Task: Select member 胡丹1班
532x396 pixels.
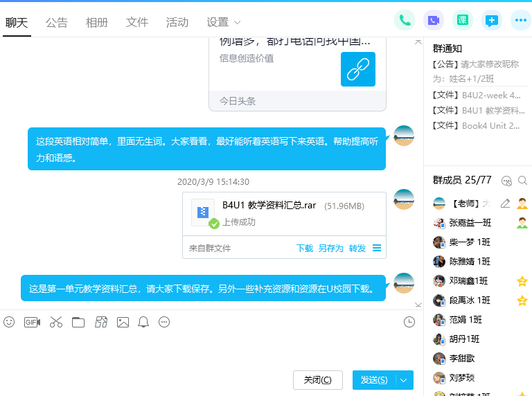Action: tap(479, 339)
